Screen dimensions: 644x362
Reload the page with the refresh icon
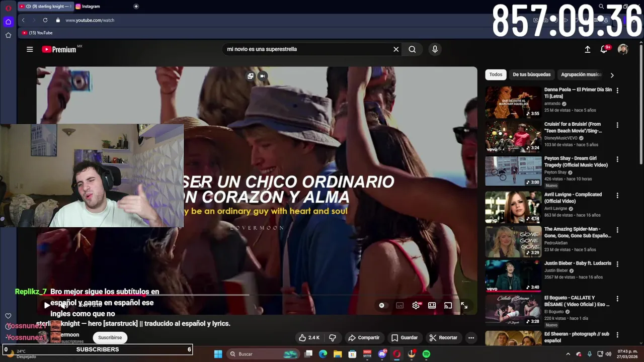click(x=45, y=20)
